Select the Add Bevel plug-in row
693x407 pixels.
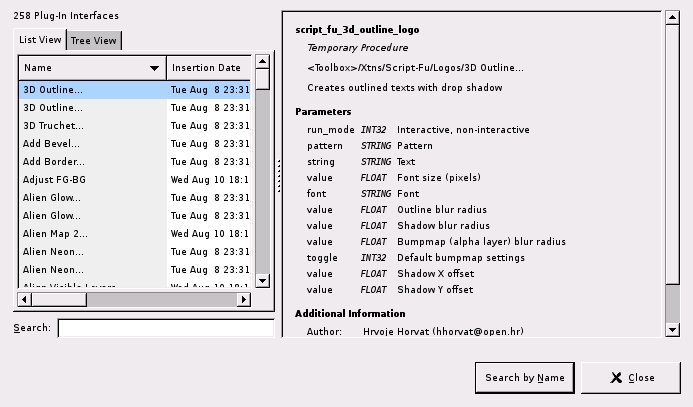point(52,144)
